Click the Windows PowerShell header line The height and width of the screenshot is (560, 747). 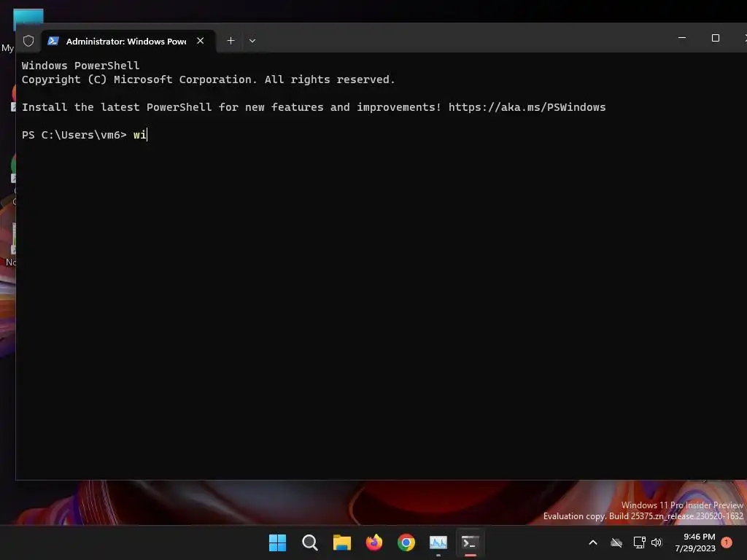(80, 66)
